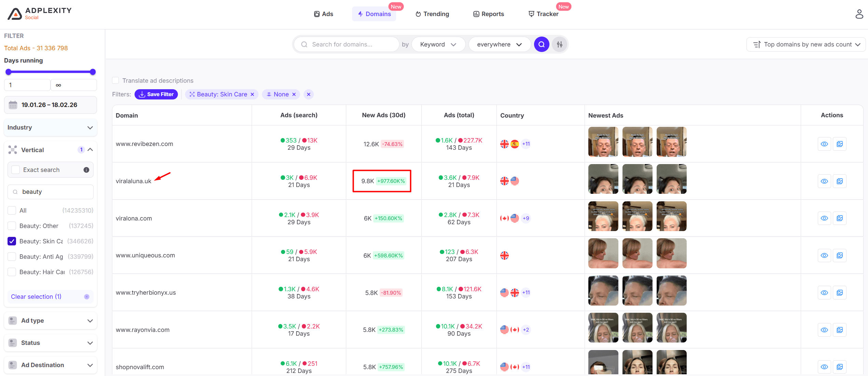This screenshot has height=376, width=868.
Task: Click right handle of Days running slider
Action: (93, 72)
